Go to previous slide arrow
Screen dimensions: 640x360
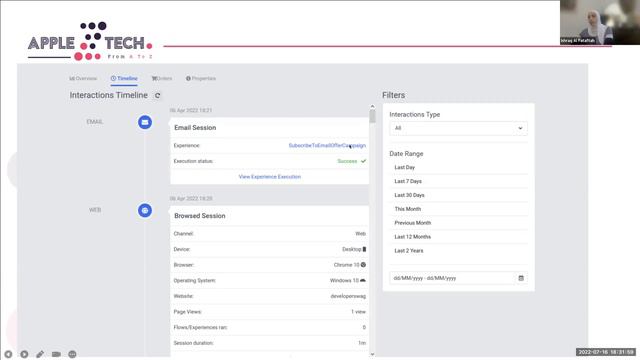[8, 354]
